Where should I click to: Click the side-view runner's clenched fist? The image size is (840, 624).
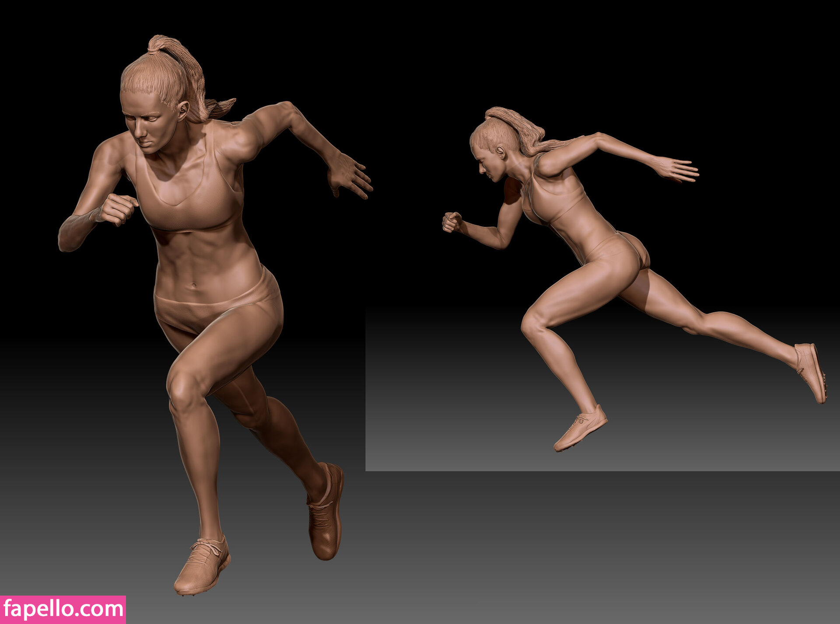pos(451,222)
